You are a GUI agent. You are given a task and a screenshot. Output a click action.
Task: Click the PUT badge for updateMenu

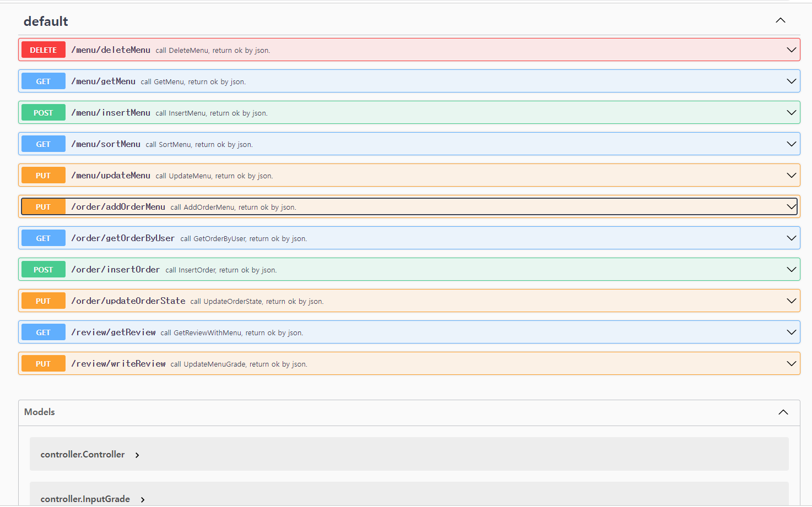(x=44, y=176)
